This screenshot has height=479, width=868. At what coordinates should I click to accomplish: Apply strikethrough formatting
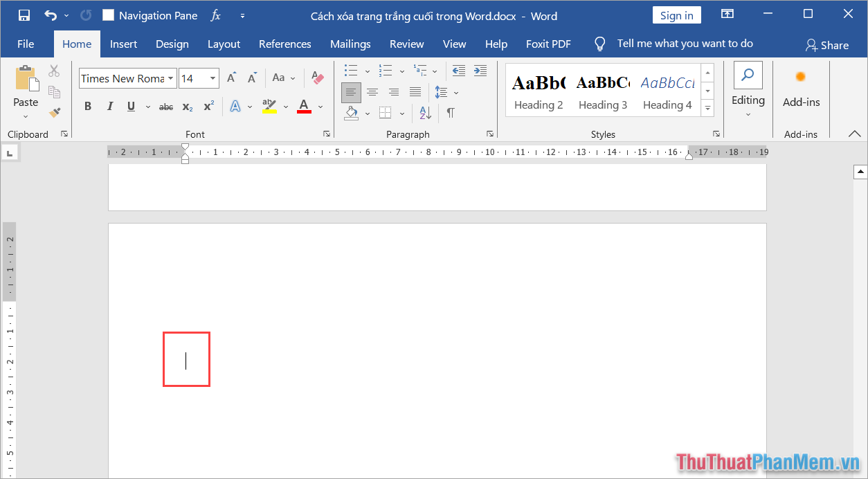pyautogui.click(x=165, y=106)
